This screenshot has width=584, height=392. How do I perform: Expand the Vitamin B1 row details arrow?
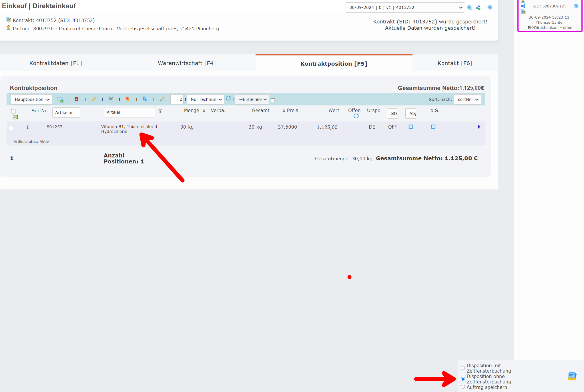pos(479,127)
